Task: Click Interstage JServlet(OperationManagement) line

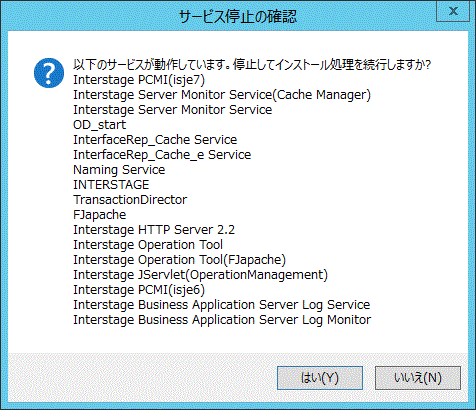Action: pyautogui.click(x=201, y=275)
